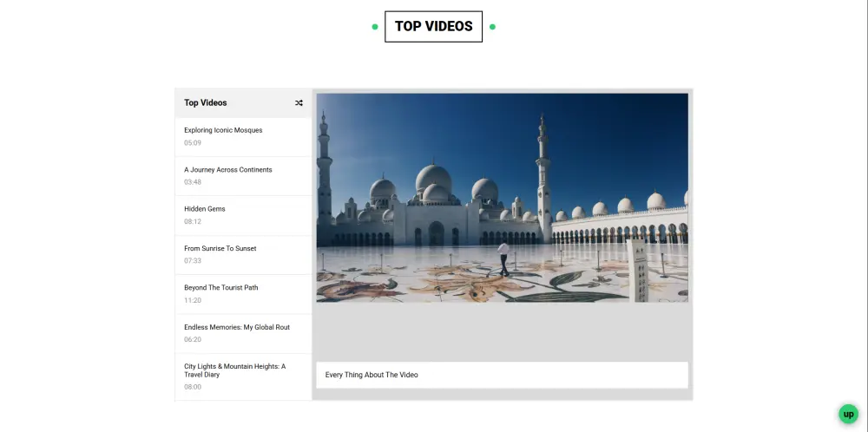The image size is (868, 432).
Task: Click the 05:09 duration text
Action: pos(193,143)
